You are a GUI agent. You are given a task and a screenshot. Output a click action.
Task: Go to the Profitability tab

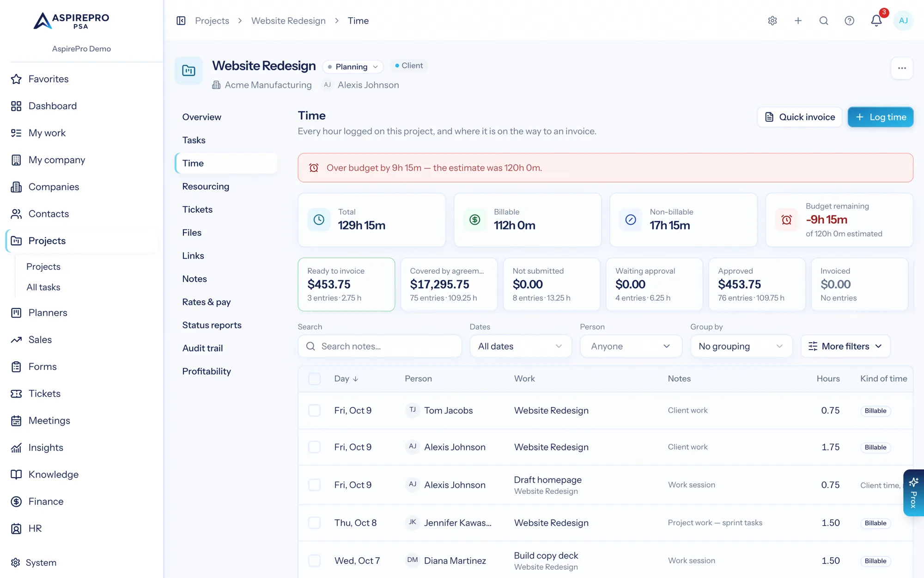pos(226,371)
